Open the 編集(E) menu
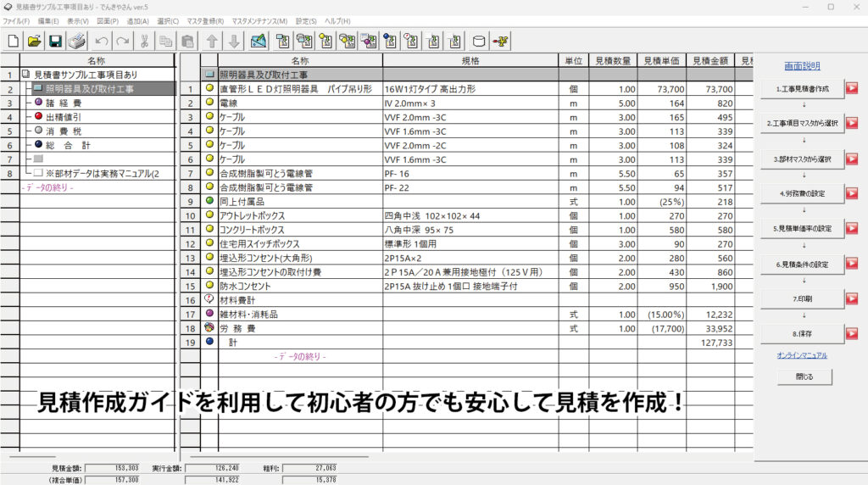Image resolution: width=868 pixels, height=485 pixels. 48,21
